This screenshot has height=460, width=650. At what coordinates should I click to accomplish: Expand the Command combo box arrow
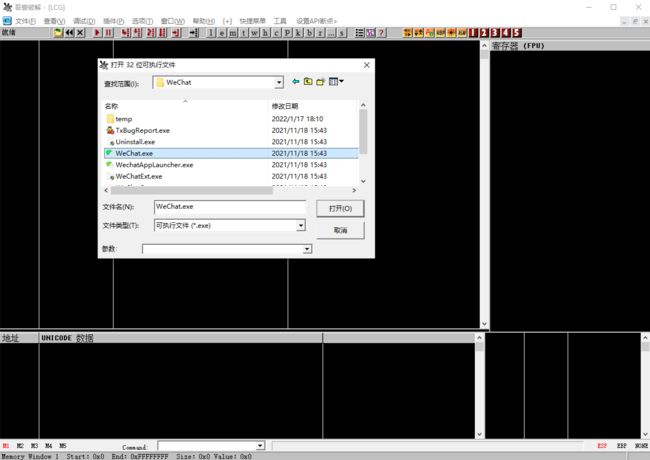pos(260,446)
